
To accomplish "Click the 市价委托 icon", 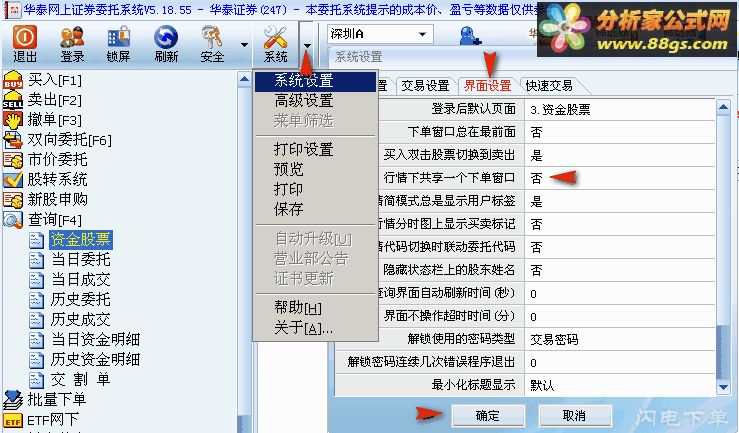I will click(13, 160).
